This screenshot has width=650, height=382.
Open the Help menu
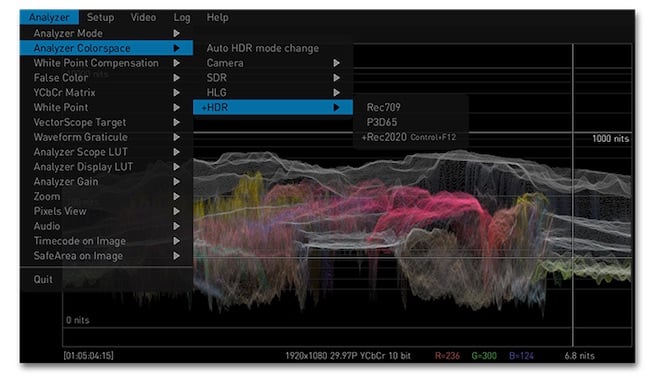(217, 17)
